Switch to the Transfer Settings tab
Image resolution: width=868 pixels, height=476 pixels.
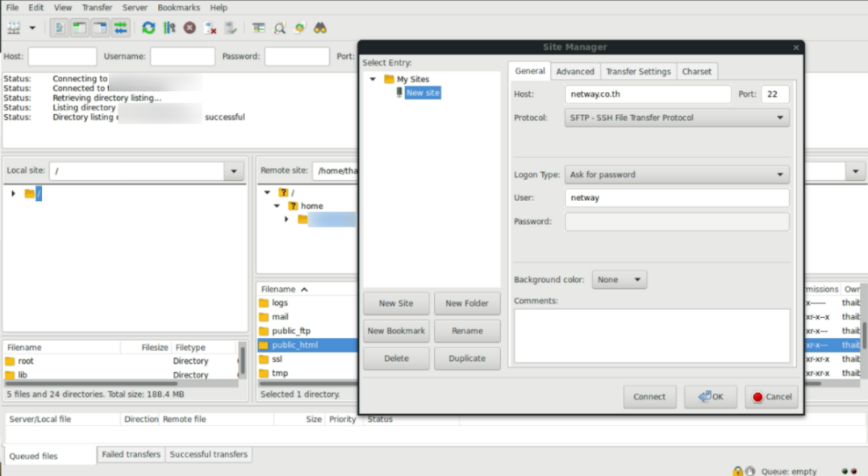tap(638, 71)
